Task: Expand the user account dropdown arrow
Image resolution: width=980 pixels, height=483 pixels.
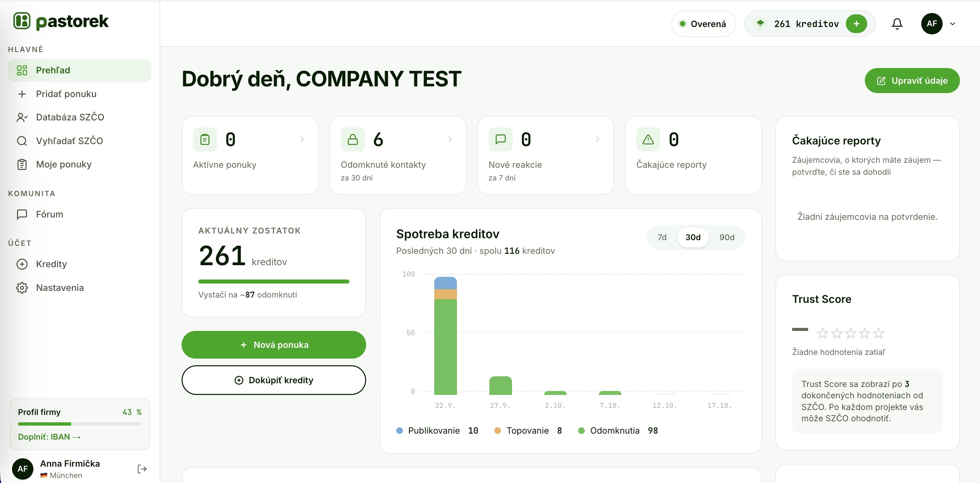Action: click(953, 24)
